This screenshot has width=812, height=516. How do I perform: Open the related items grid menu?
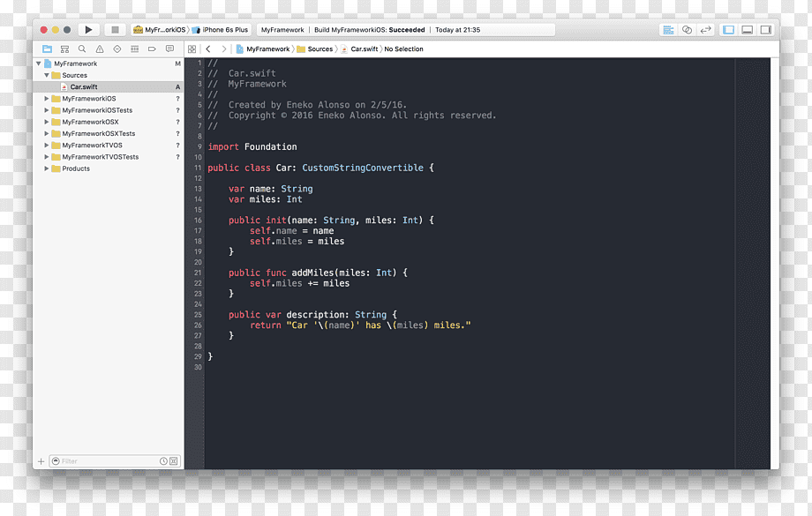click(192, 49)
